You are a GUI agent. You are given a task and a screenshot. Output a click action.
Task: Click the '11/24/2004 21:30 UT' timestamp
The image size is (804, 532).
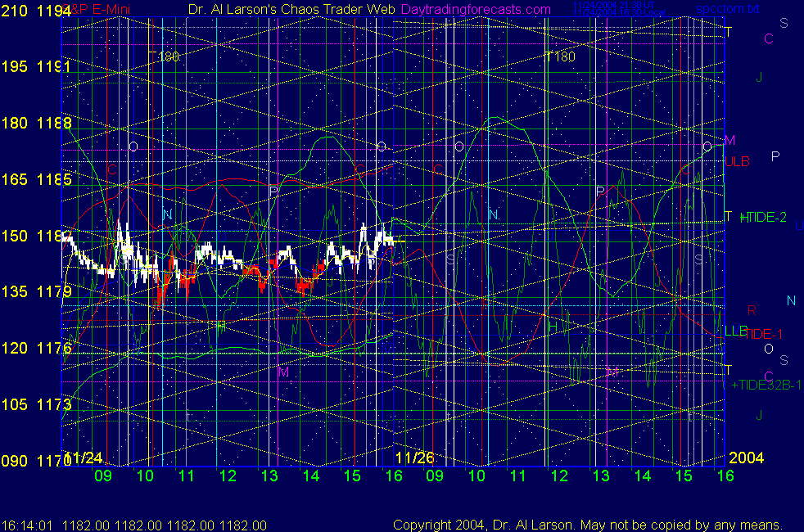point(613,5)
